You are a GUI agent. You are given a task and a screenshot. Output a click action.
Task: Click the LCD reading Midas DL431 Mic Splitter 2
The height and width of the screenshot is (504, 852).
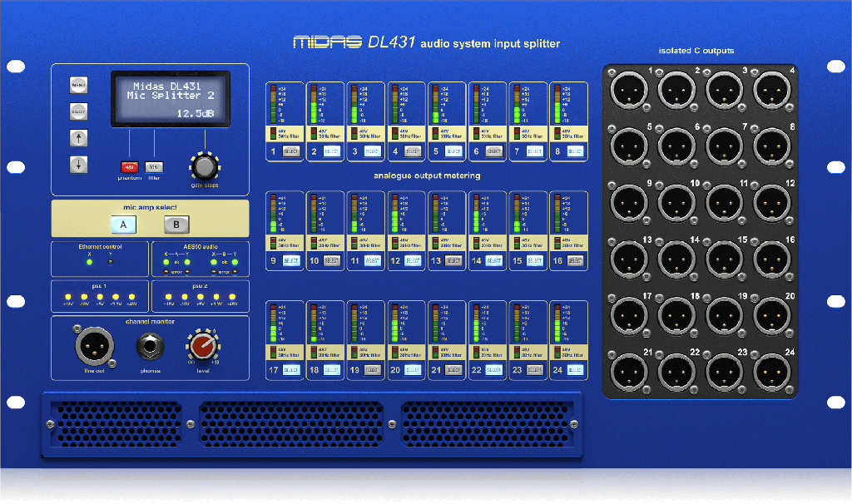pos(171,99)
